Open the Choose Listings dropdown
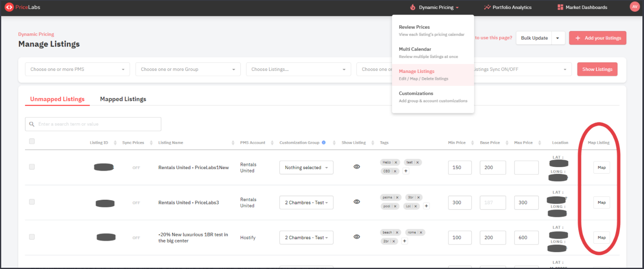The height and width of the screenshot is (269, 644). click(x=298, y=69)
